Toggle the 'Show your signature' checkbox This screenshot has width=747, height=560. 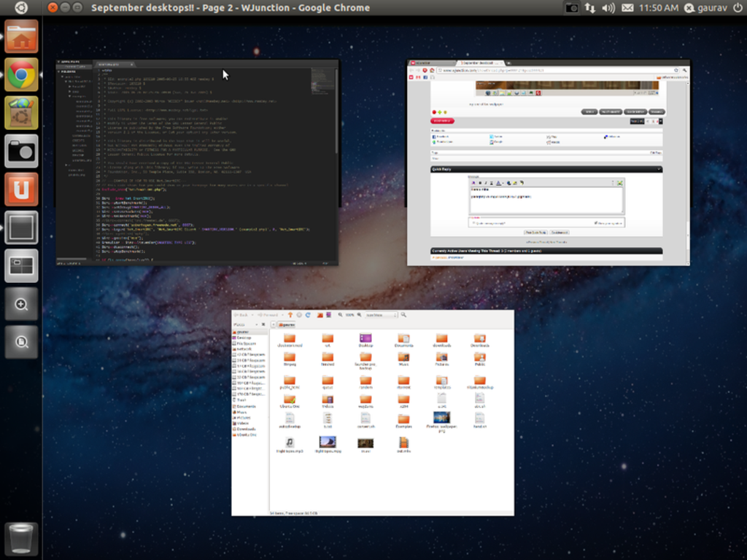(x=596, y=222)
